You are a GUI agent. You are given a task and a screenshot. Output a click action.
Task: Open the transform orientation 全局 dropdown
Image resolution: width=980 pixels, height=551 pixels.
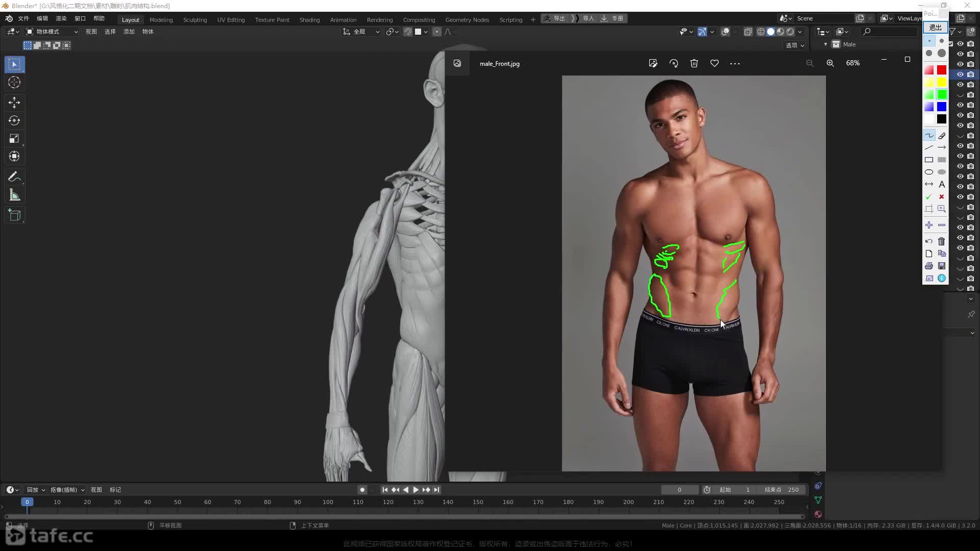pyautogui.click(x=361, y=32)
